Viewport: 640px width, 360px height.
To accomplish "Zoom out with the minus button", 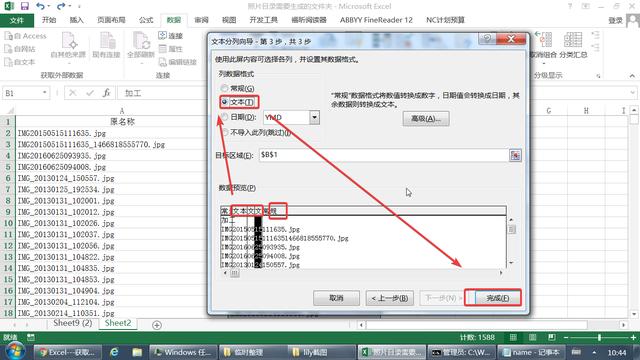I will [566, 338].
